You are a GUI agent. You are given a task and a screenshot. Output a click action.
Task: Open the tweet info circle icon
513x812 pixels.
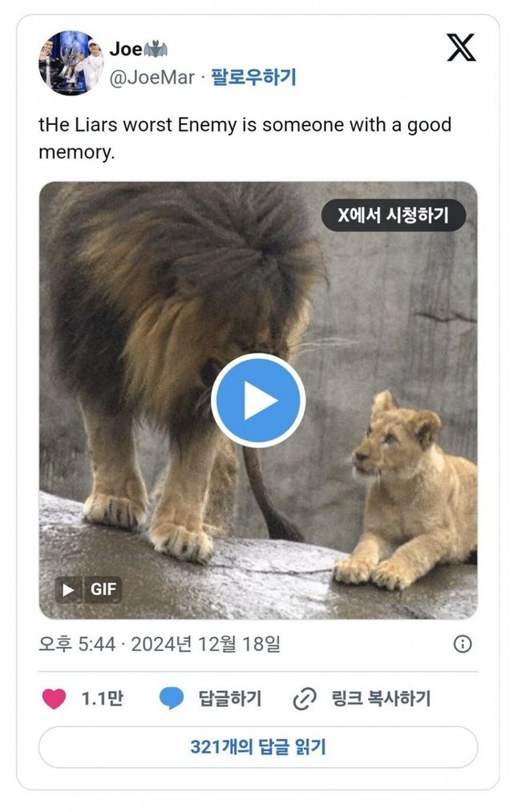click(463, 644)
